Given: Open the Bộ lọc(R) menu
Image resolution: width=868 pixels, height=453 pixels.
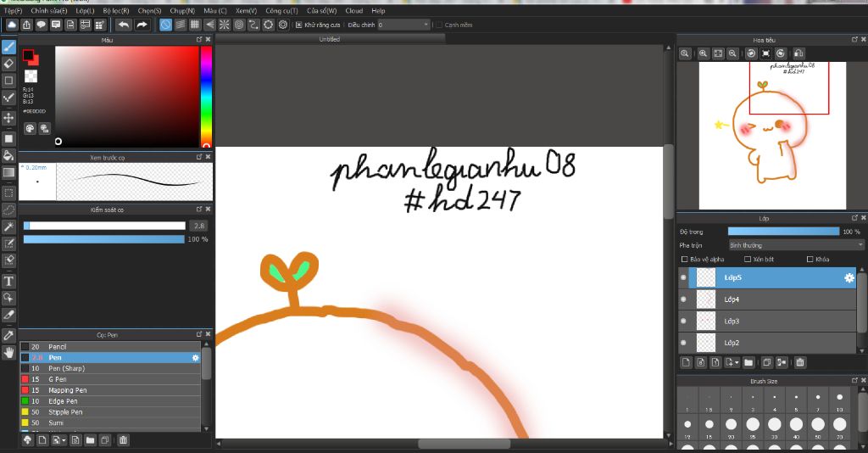Looking at the screenshot, I should click(115, 10).
